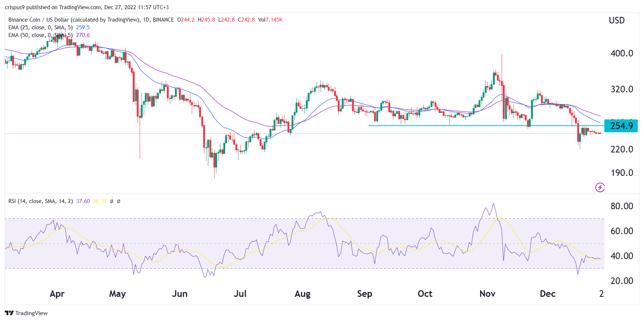
Task: Click the RSI 80.00 axis label
Action: [x=622, y=206]
